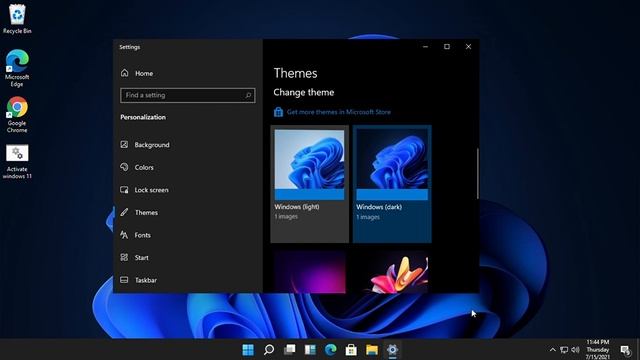Select the purple glow theme thumbnail
The height and width of the screenshot is (360, 640).
310,271
